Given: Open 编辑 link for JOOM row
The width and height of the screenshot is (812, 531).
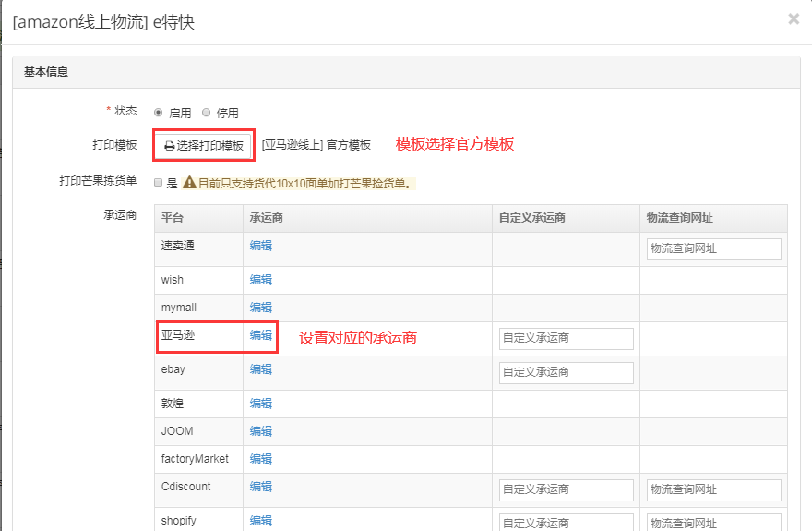Looking at the screenshot, I should pyautogui.click(x=261, y=431).
